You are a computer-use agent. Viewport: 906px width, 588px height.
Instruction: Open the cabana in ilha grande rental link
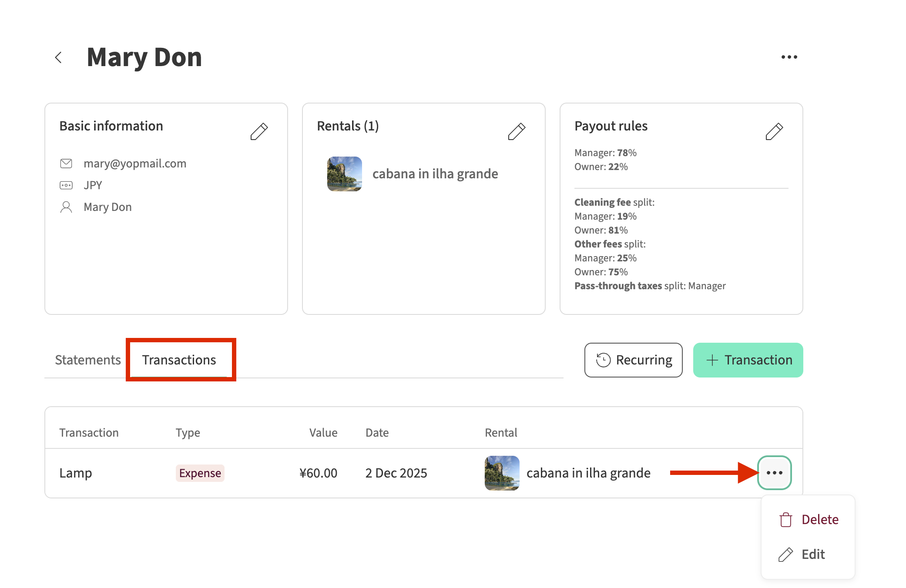[x=435, y=174]
